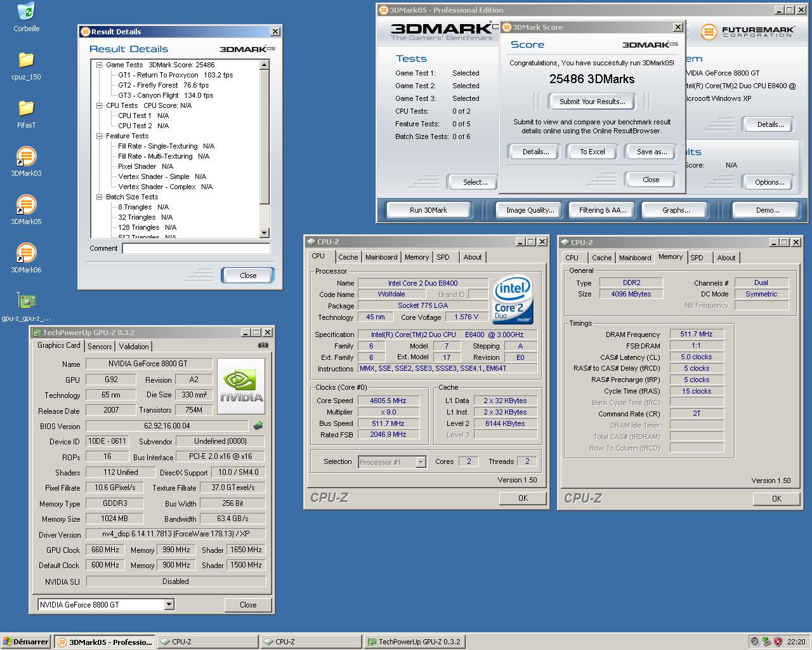Open the Mainboard tab in CPU-Z CPU window
The width and height of the screenshot is (812, 650).
click(381, 257)
